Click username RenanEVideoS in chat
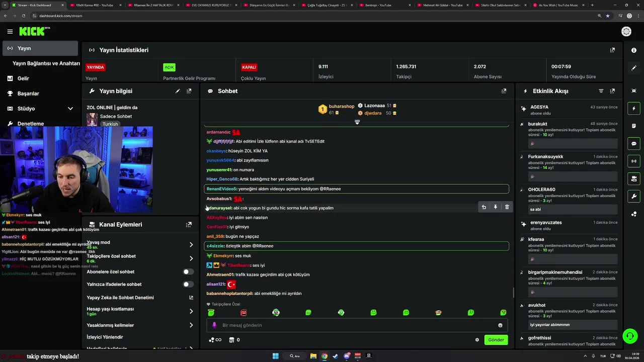The image size is (644, 362). coord(221,189)
